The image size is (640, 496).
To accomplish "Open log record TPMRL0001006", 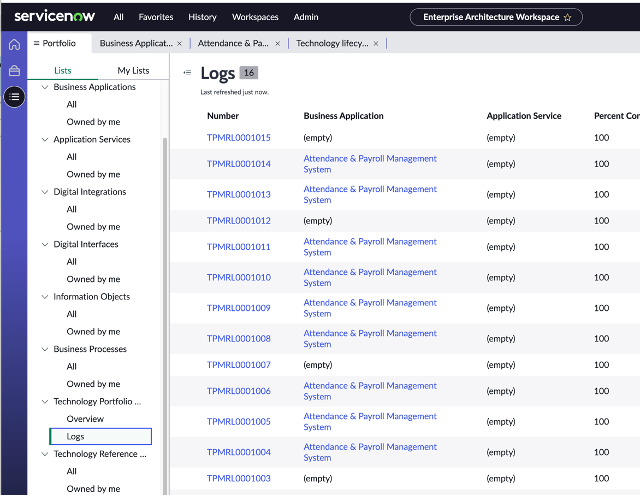I will coord(239,391).
